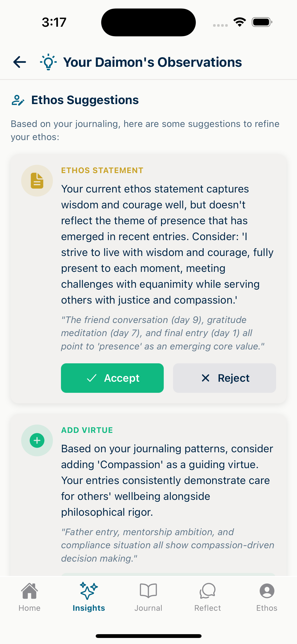The width and height of the screenshot is (297, 644).
Task: Tap the Insights label in bottom navigation
Action: tap(89, 608)
